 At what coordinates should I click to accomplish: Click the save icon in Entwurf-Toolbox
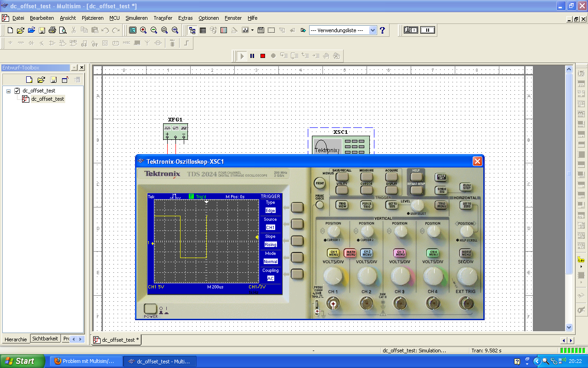[x=53, y=80]
